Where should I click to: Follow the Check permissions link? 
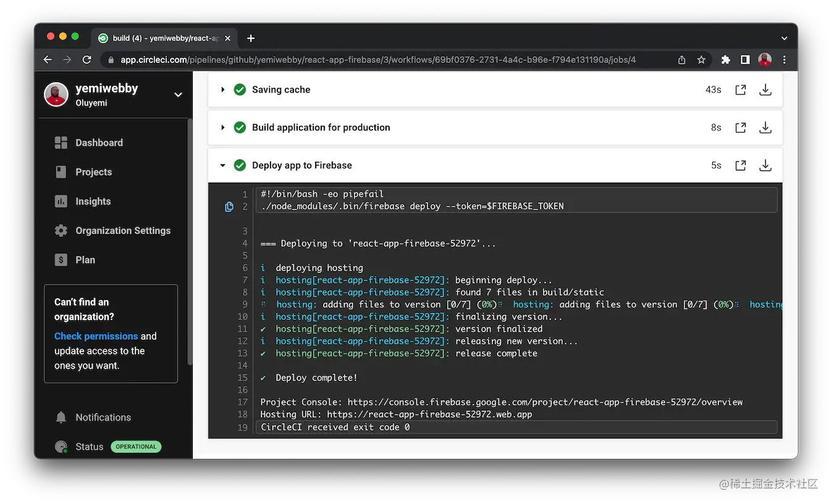(96, 336)
